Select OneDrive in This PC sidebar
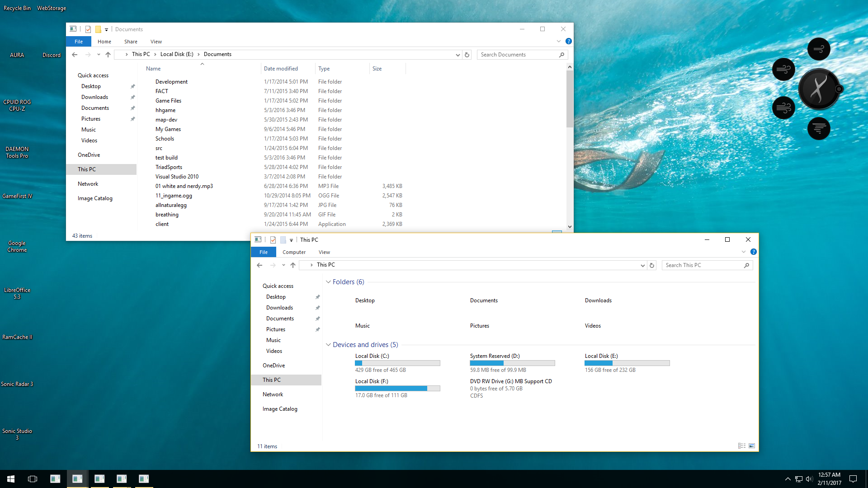The width and height of the screenshot is (868, 488). (274, 366)
